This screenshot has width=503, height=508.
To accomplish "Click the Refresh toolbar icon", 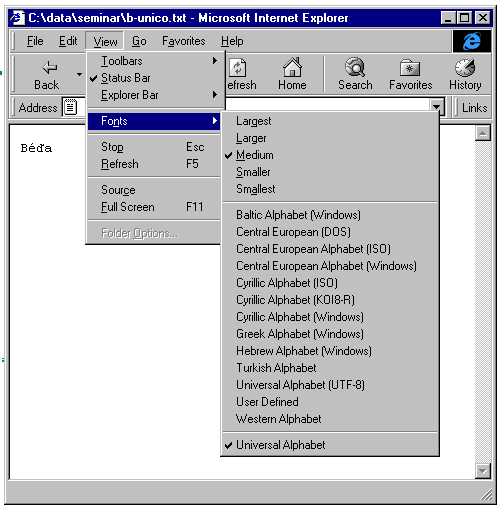I will coord(238,68).
